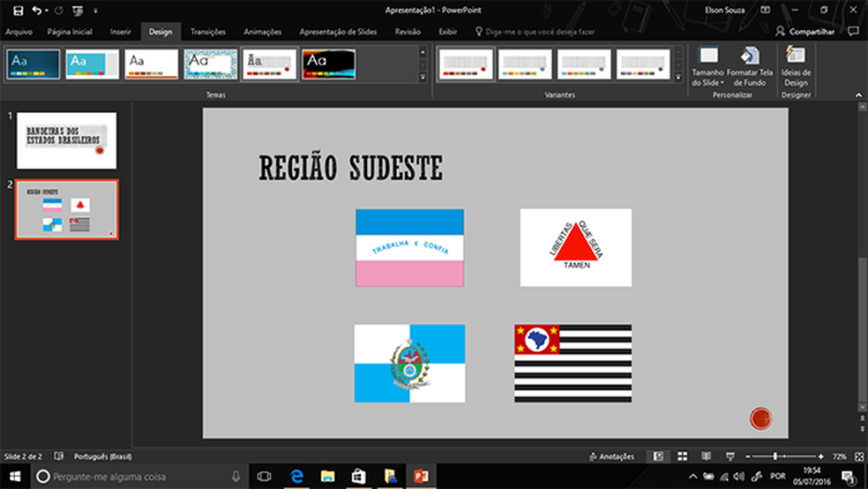Switch to Slide Sorter view icon
The height and width of the screenshot is (489, 868).
click(x=683, y=456)
